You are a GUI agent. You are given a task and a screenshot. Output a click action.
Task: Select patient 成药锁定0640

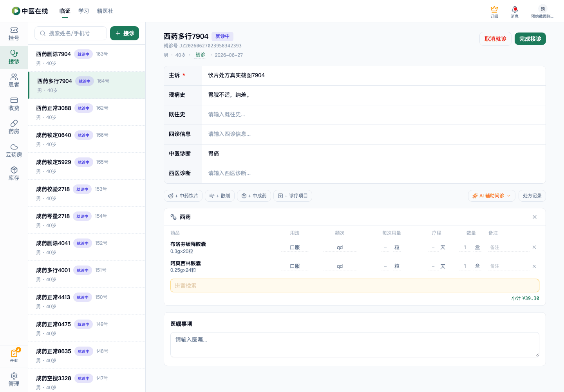[87, 139]
